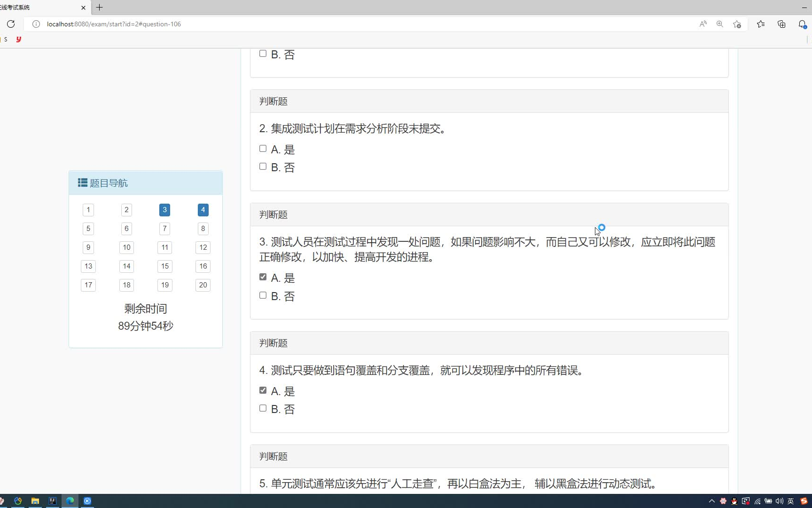Open the Wi-Fi network flyout

(757, 501)
